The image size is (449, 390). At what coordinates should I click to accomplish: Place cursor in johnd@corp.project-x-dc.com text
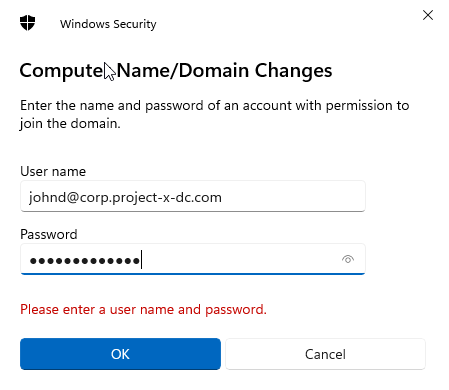(x=125, y=197)
